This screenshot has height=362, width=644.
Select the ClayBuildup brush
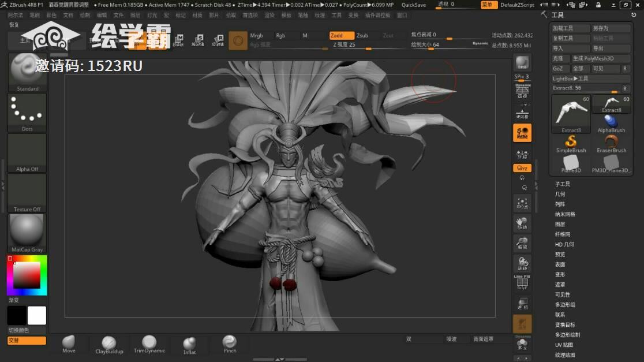tap(109, 345)
